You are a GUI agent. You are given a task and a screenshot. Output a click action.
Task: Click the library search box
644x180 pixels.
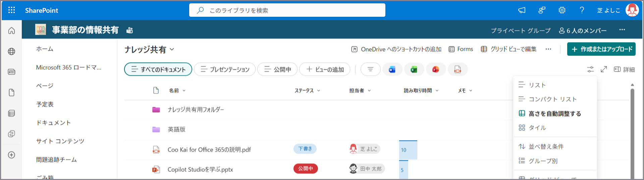tap(287, 10)
